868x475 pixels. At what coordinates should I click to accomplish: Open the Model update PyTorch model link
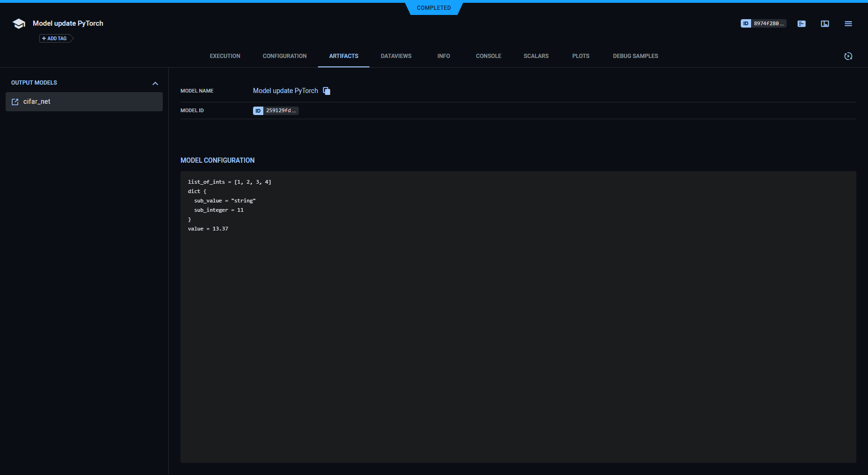(285, 91)
